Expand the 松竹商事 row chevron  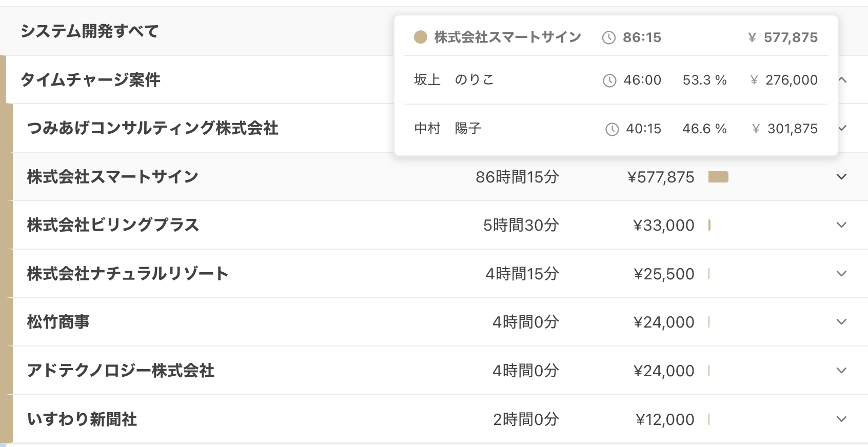[841, 322]
